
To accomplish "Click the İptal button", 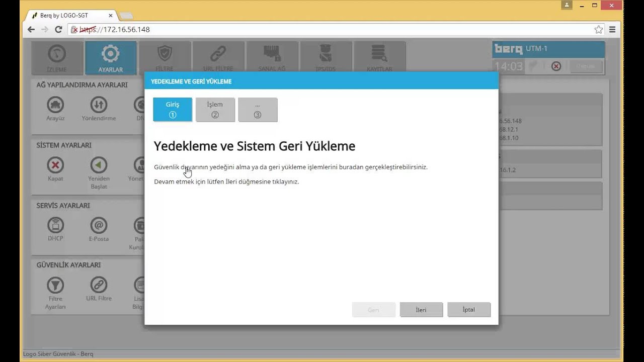I will click(x=469, y=310).
